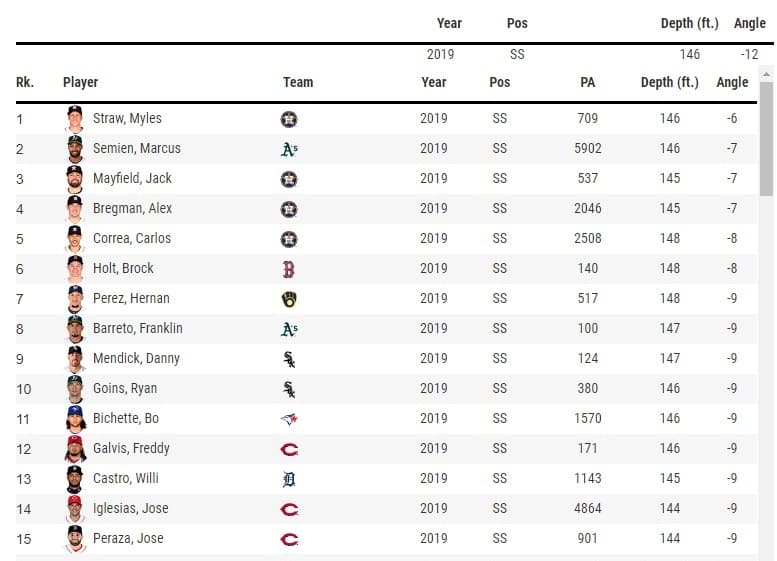This screenshot has height=561, width=777.
Task: Click the Athletics logo beside Marcus Semien
Action: 289,149
